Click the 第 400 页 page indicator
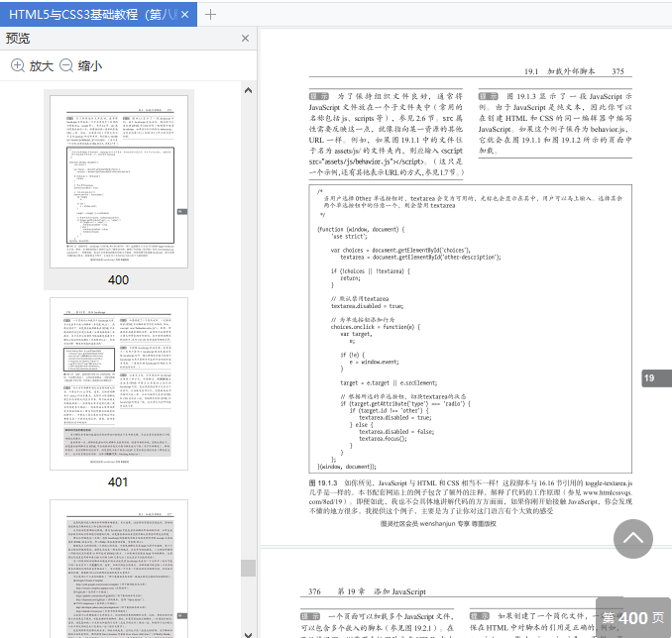Screen dimensions: 672x638 [x=633, y=617]
